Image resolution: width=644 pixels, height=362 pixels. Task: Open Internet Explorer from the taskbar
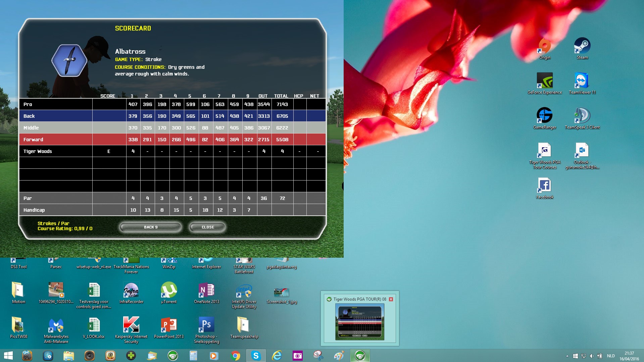[x=277, y=356]
